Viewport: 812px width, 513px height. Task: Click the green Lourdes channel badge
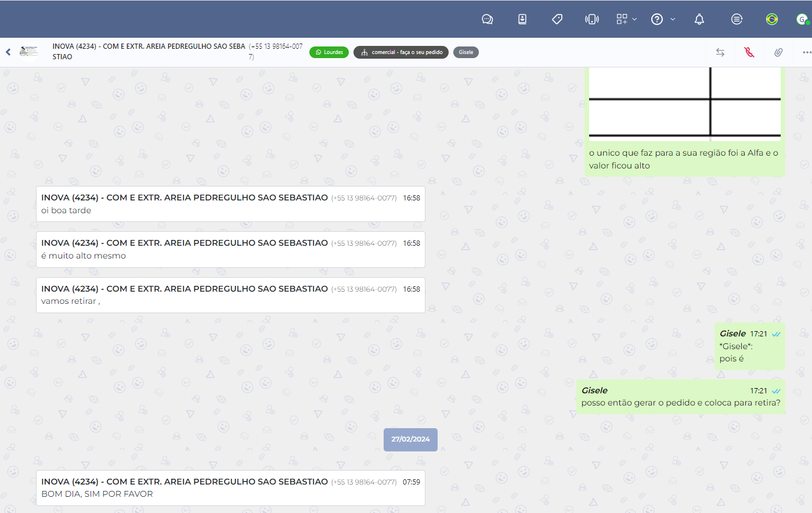click(x=329, y=52)
